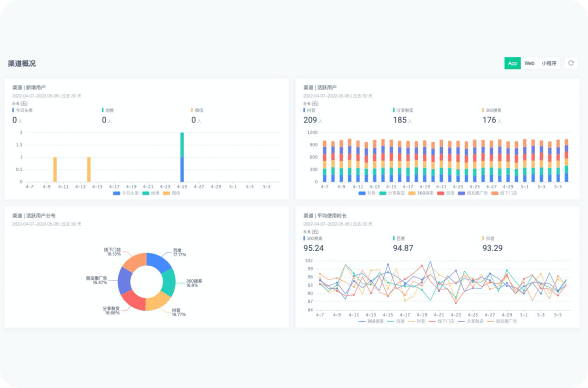588x388 pixels.
Task: Toggle 抖音 legend in active users bar chart
Action: point(367,193)
